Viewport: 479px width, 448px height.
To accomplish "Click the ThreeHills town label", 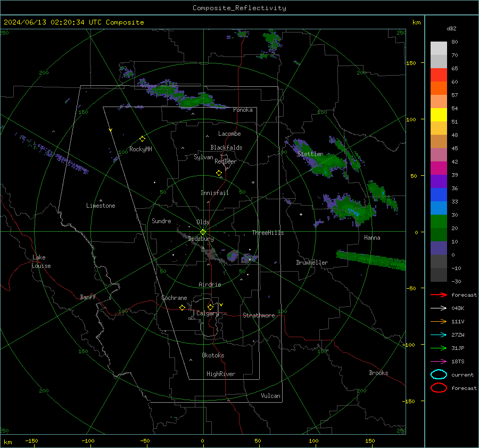I will coord(268,233).
